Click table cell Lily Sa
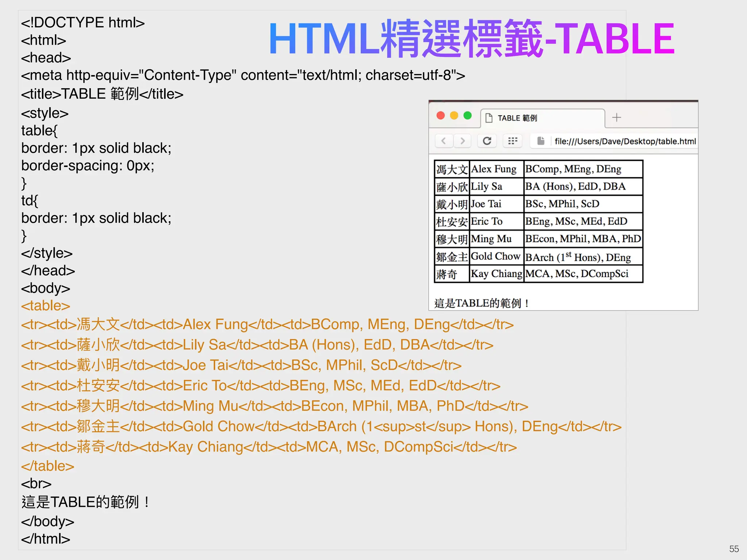747x560 pixels. (496, 187)
